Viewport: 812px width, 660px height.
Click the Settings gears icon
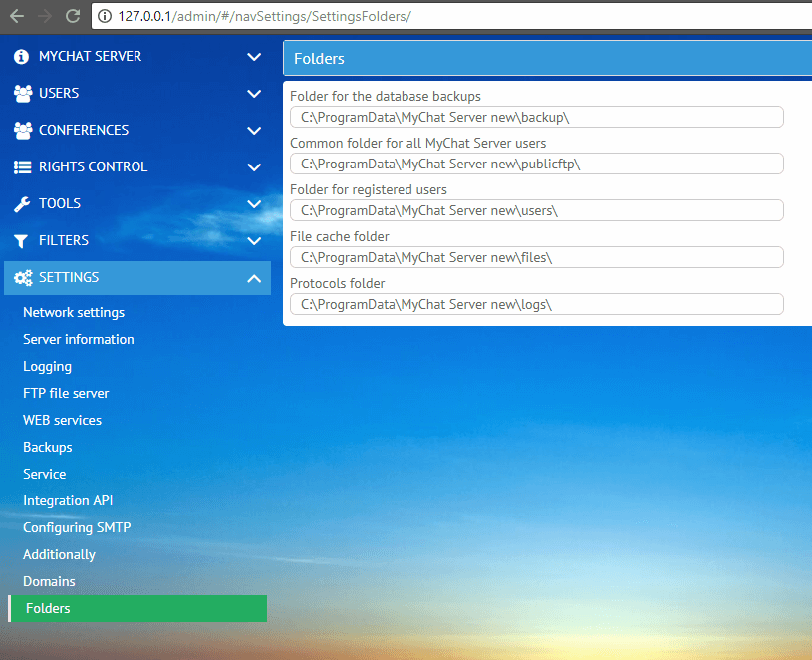click(22, 278)
